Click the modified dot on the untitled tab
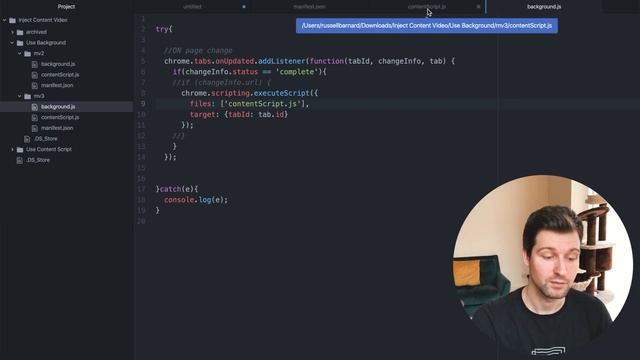 point(244,7)
